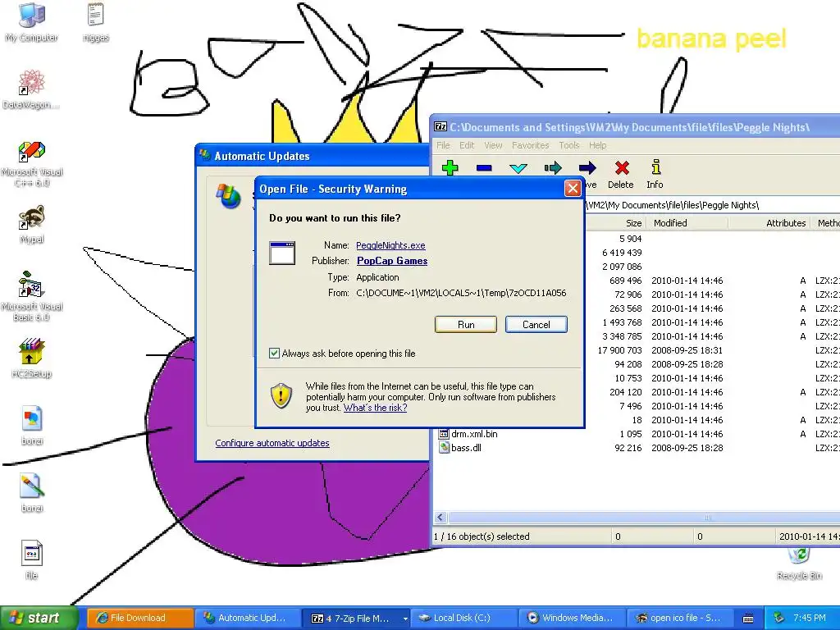Click the 7-Zip horizontal scrollbar thumb
The image size is (840, 630).
click(x=646, y=518)
